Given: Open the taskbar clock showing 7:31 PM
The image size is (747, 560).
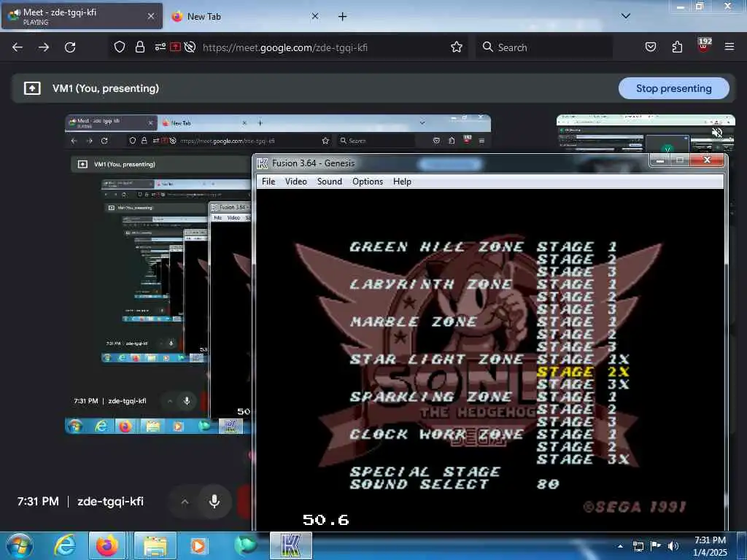Looking at the screenshot, I should click(710, 546).
